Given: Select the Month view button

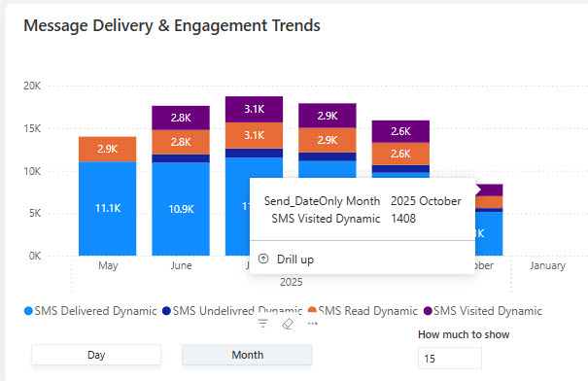Looking at the screenshot, I should coord(247,355).
